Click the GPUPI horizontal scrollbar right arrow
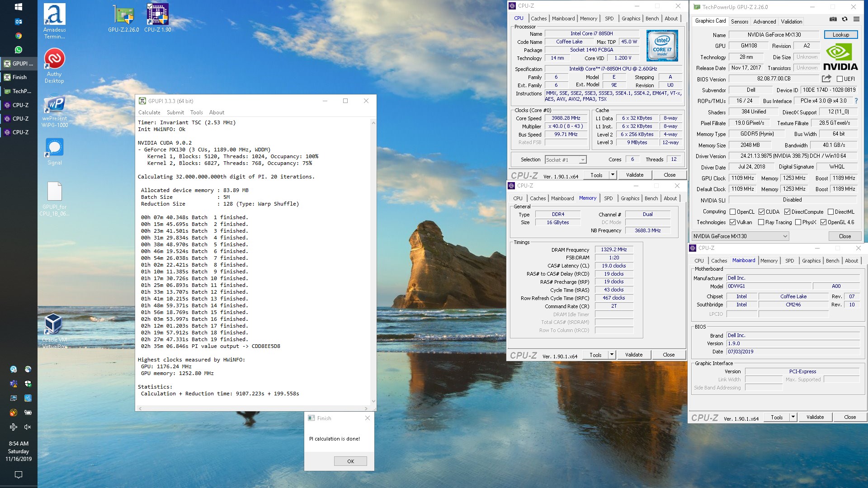The image size is (868, 488). tap(367, 408)
